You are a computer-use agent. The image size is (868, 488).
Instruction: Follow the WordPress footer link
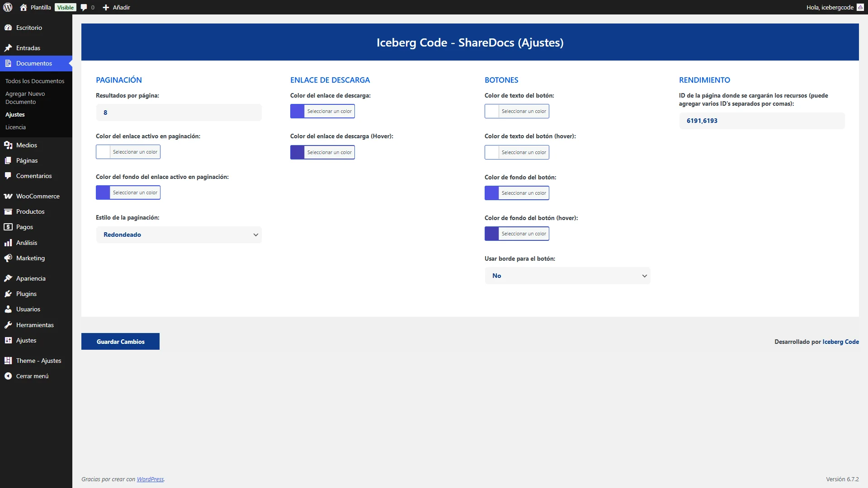pos(150,479)
